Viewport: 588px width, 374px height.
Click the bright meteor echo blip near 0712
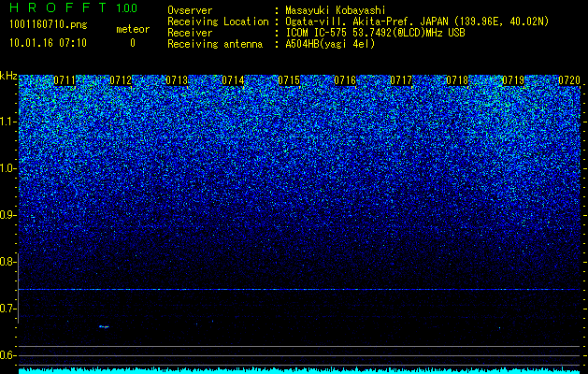tap(104, 326)
